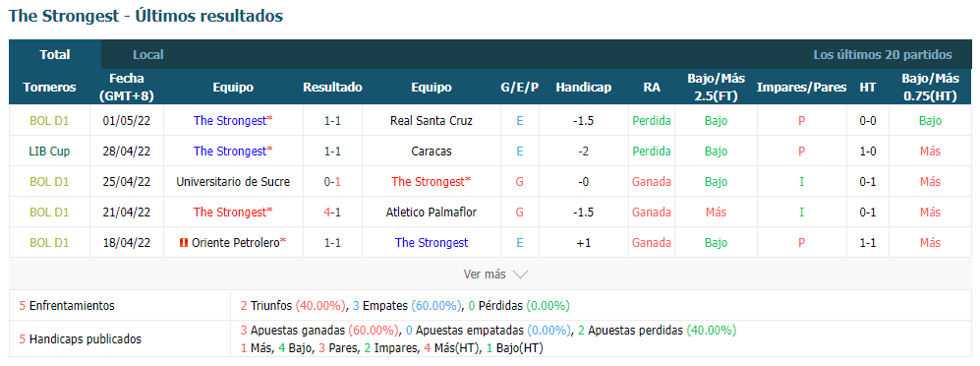This screenshot has height=366, width=980.
Task: Click Universitario de Sucre team name
Action: coord(233,181)
